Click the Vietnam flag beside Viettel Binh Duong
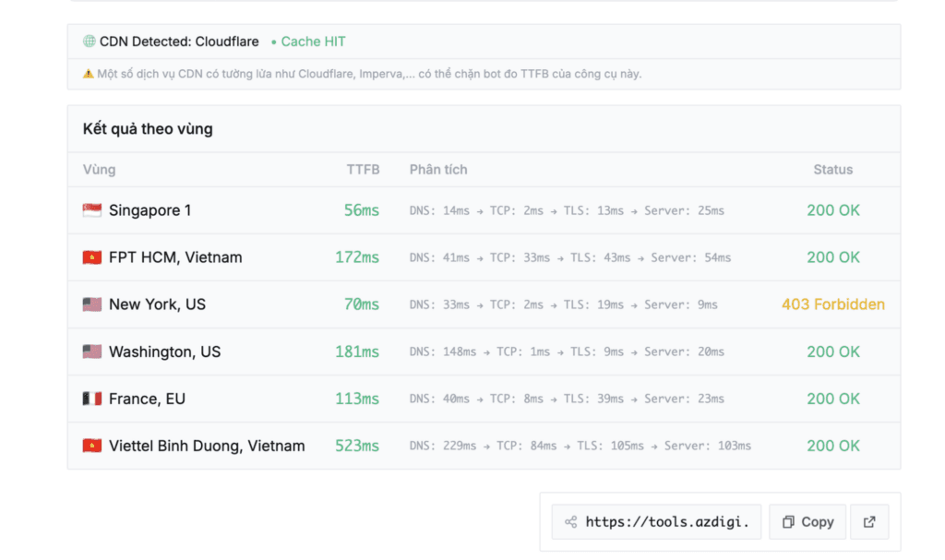Screen dimensions: 945x560 (x=91, y=446)
